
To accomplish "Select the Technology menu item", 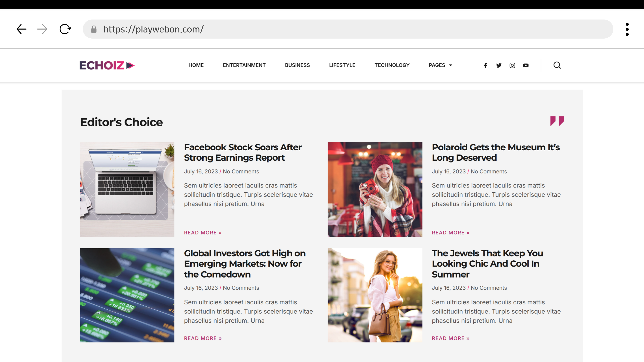I will [392, 65].
